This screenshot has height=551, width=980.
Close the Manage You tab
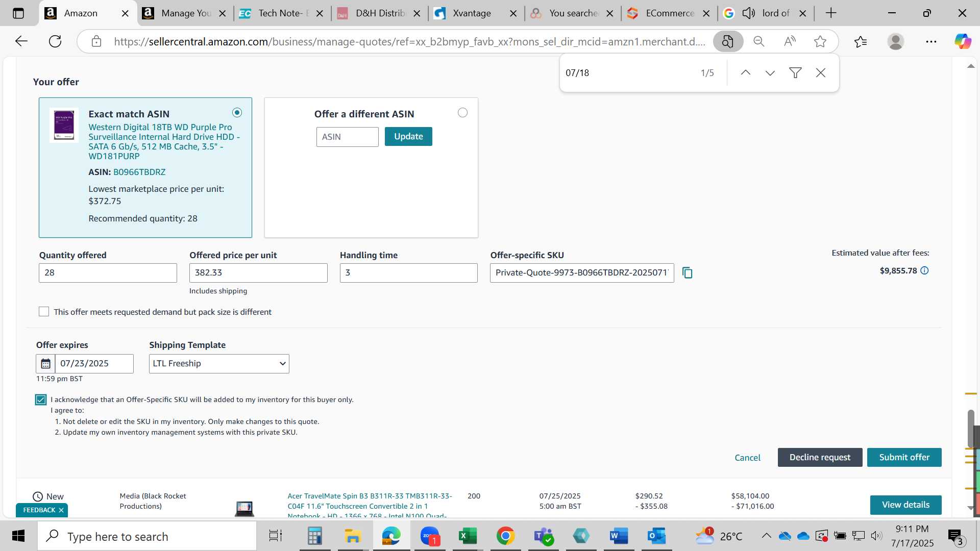(223, 13)
